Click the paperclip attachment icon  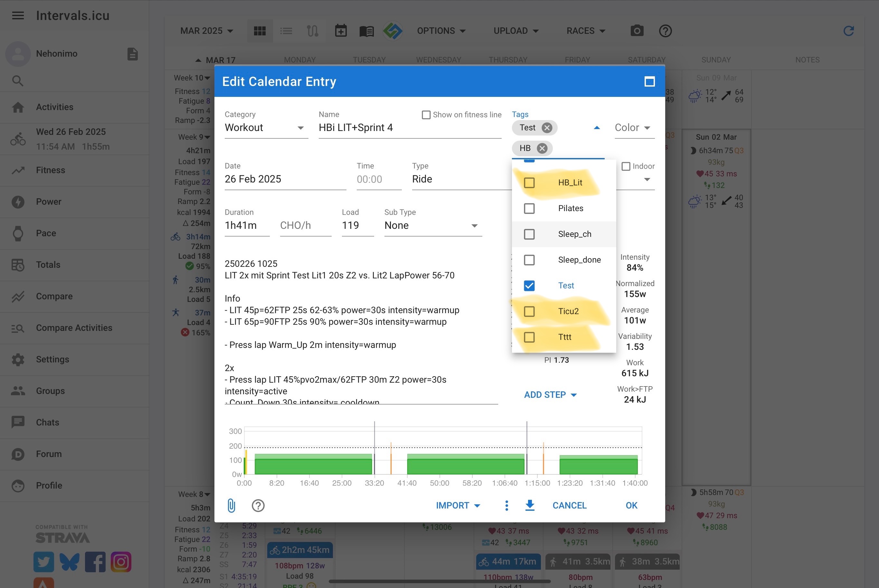click(x=232, y=505)
